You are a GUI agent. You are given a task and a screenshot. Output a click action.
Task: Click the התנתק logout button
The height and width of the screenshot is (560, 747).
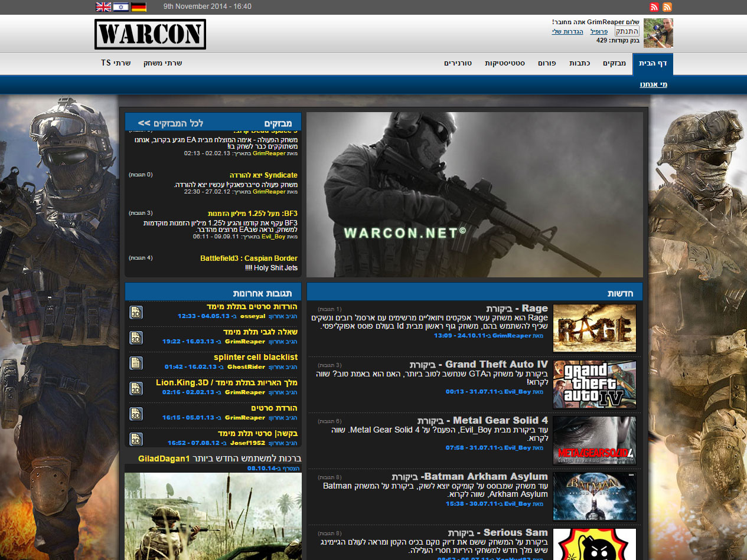pos(627,31)
